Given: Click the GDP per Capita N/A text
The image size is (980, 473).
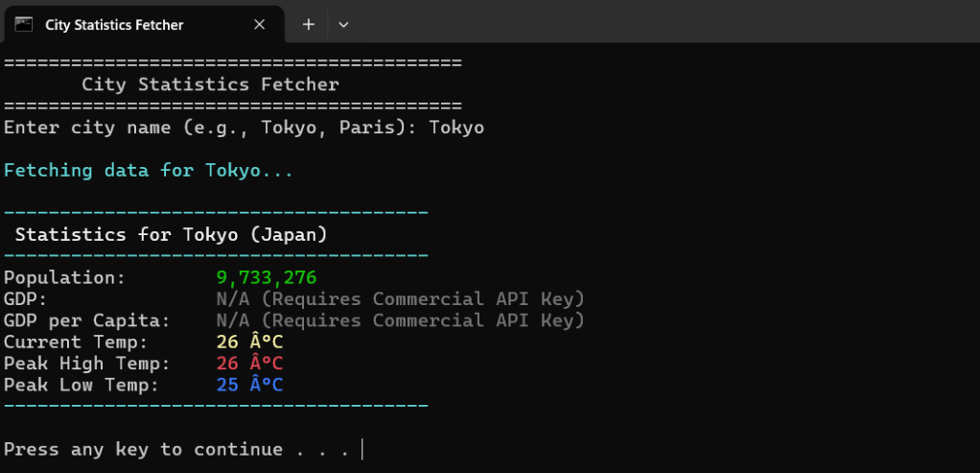Looking at the screenshot, I should pos(400,320).
